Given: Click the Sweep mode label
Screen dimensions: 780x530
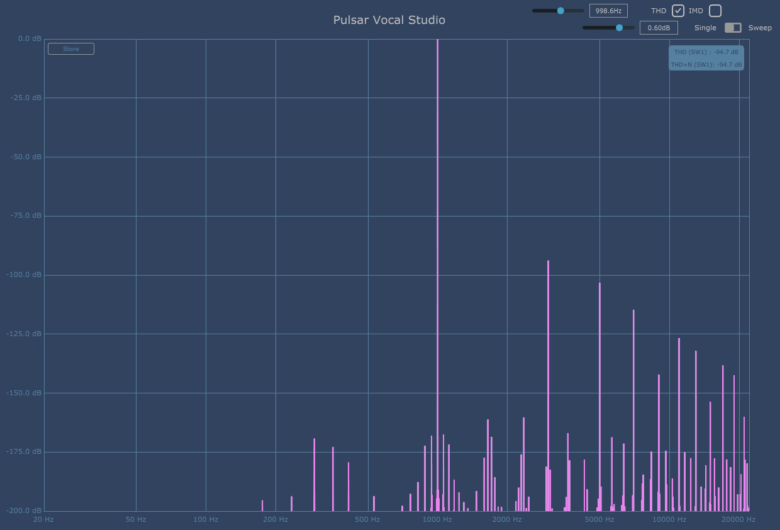Looking at the screenshot, I should click(x=760, y=28).
